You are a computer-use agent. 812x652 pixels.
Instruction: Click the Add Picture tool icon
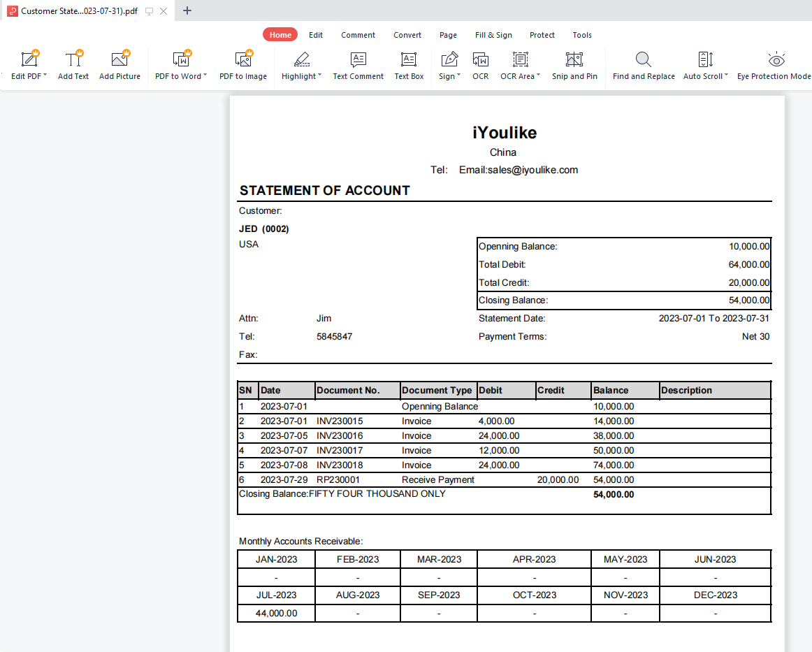[119, 59]
